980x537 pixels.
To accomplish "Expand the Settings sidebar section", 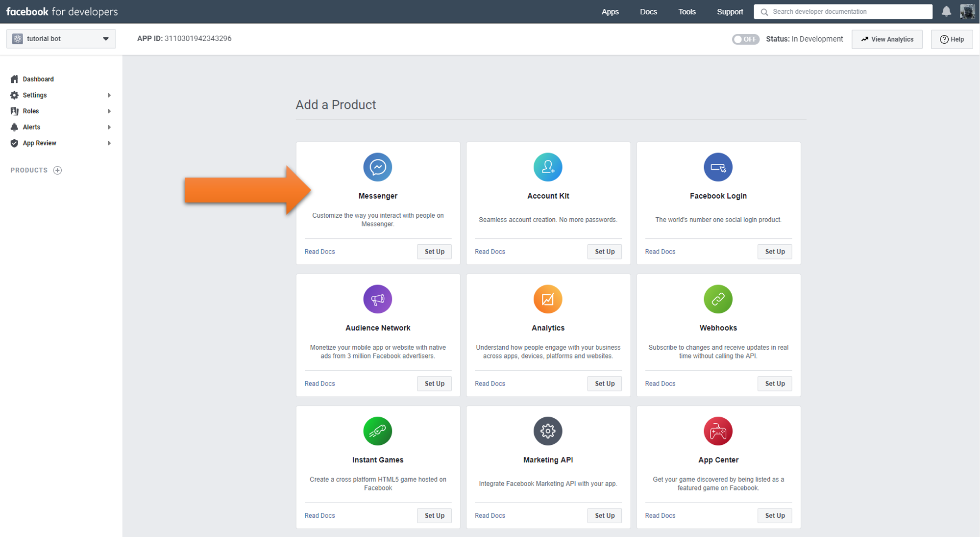I will click(61, 95).
